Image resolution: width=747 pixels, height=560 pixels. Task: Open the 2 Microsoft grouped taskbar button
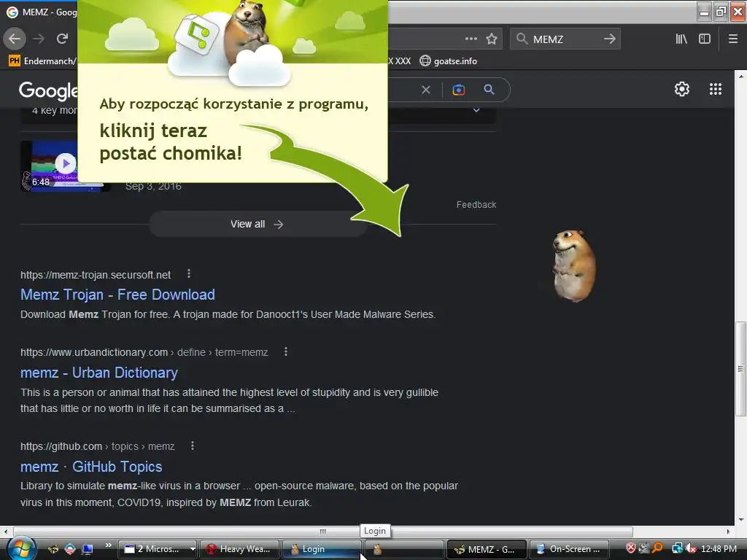(159, 549)
